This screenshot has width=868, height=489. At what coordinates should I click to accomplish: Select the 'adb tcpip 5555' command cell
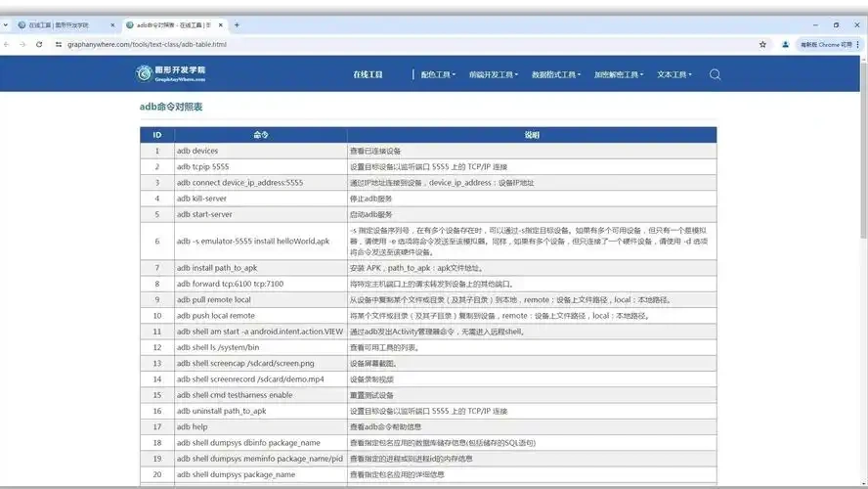pyautogui.click(x=261, y=166)
